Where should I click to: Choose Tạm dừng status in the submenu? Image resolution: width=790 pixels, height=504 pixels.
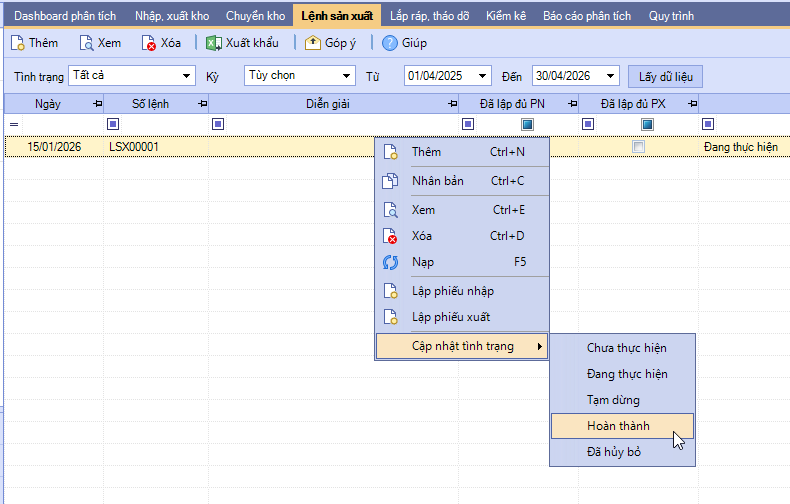click(613, 400)
